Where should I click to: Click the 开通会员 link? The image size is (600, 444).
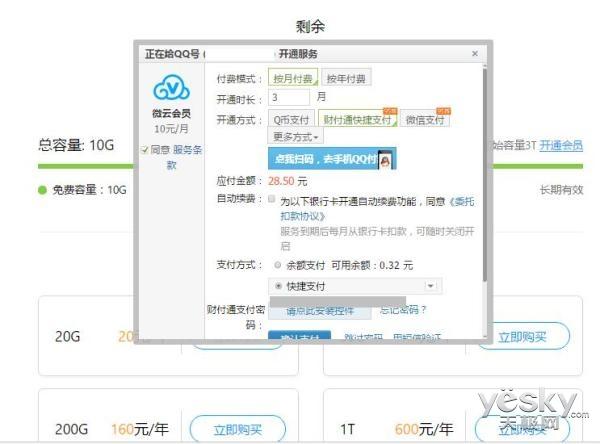tap(561, 145)
